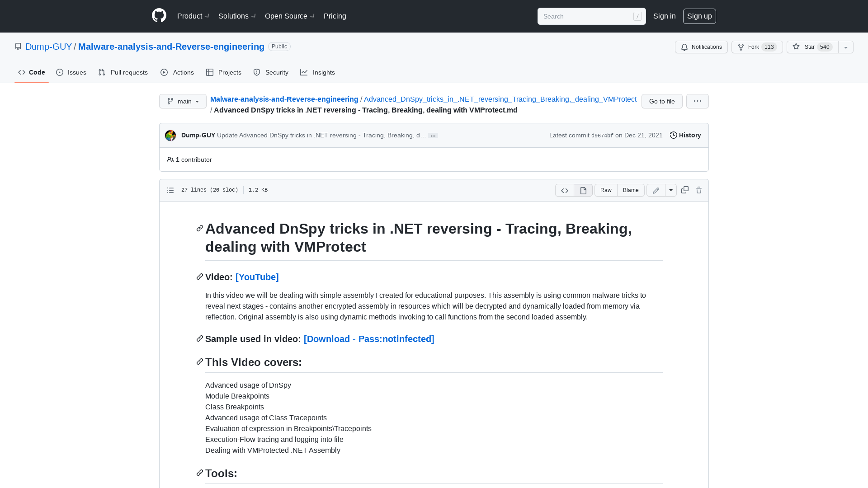The image size is (868, 488).
Task: Open the Update Advanced DnSpy commit message
Action: pos(321,135)
